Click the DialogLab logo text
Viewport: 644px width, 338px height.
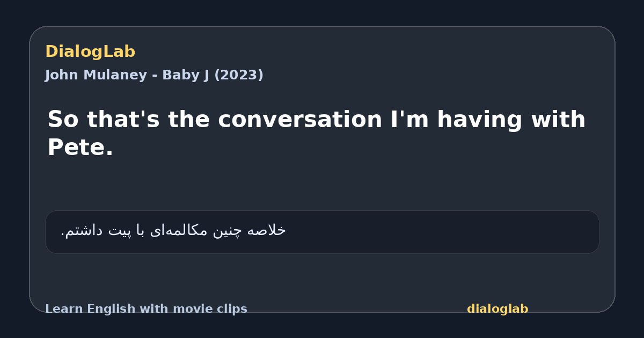pyautogui.click(x=90, y=52)
